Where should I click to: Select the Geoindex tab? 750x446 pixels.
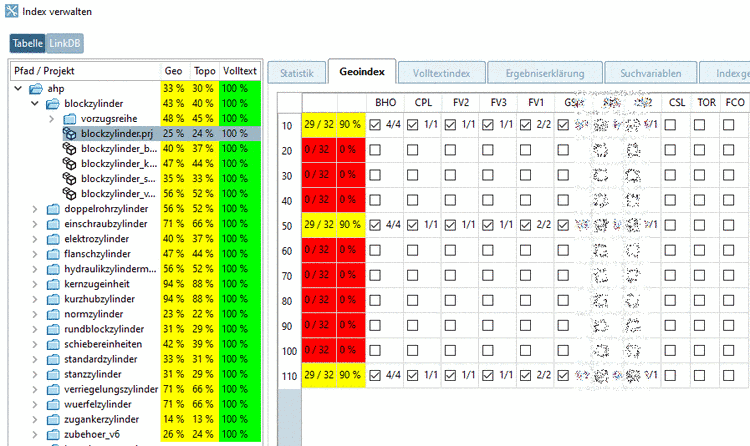click(362, 71)
